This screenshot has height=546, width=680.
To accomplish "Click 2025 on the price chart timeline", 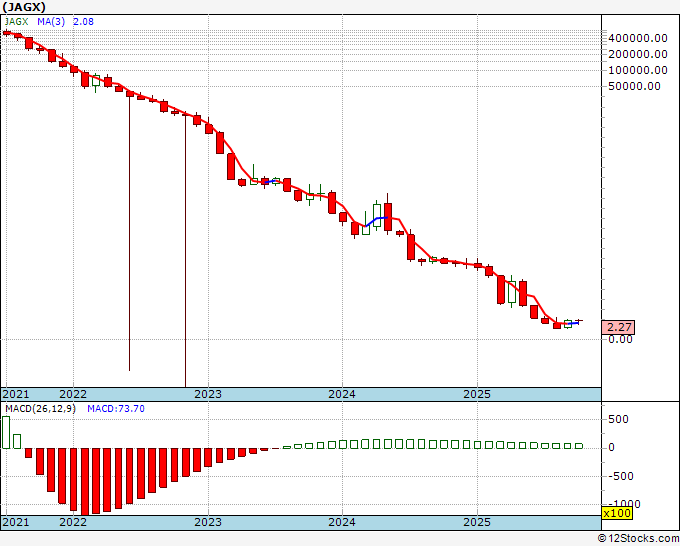I will click(x=477, y=394).
